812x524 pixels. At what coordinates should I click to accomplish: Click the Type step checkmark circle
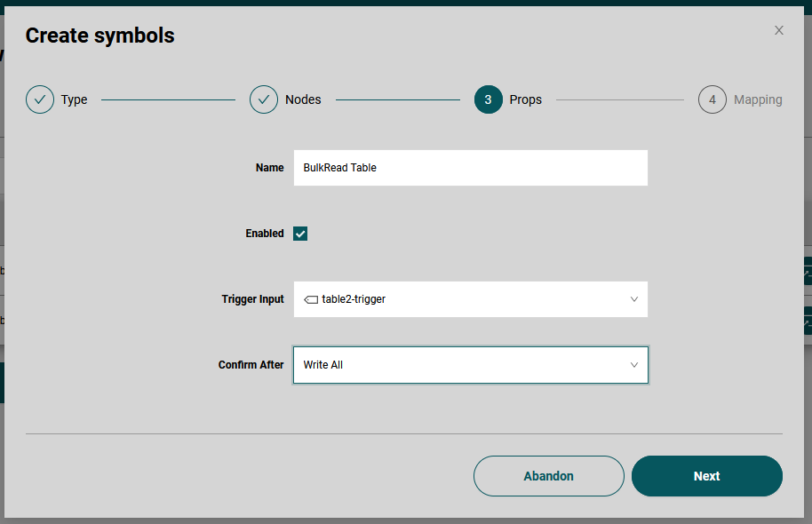(40, 99)
